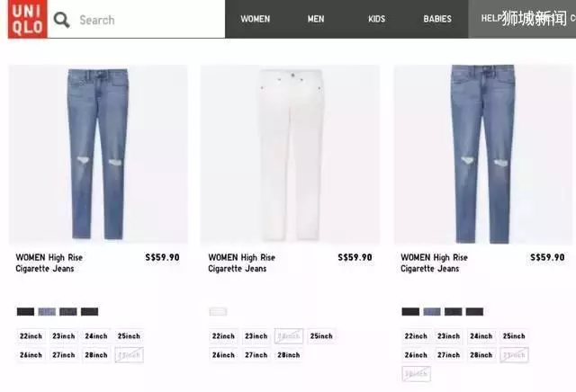Select black color swatch on first product

[x=25, y=312]
